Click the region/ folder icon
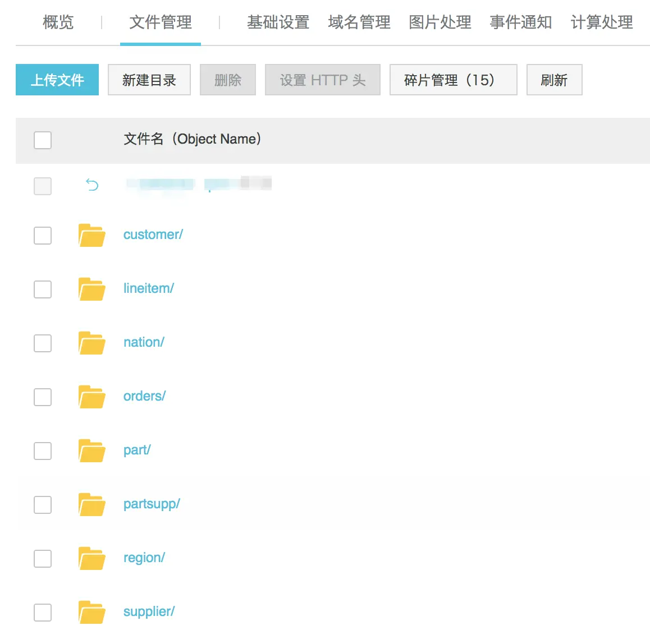Screen dimensions: 650x644 [91, 559]
